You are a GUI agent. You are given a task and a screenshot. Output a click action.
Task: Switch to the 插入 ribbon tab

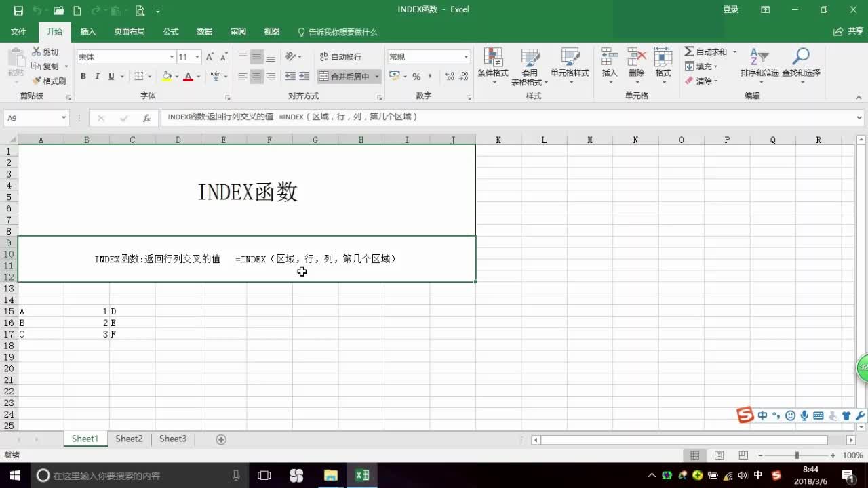tap(88, 31)
